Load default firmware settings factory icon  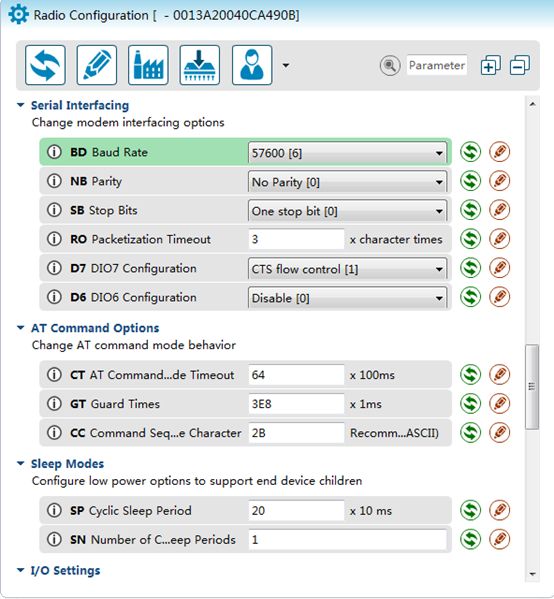click(x=148, y=65)
